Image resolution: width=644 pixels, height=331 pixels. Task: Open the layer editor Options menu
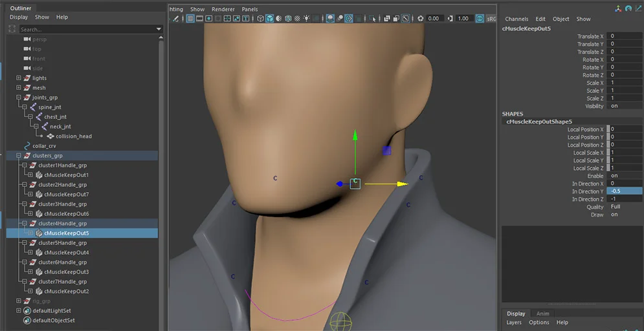[x=539, y=323]
